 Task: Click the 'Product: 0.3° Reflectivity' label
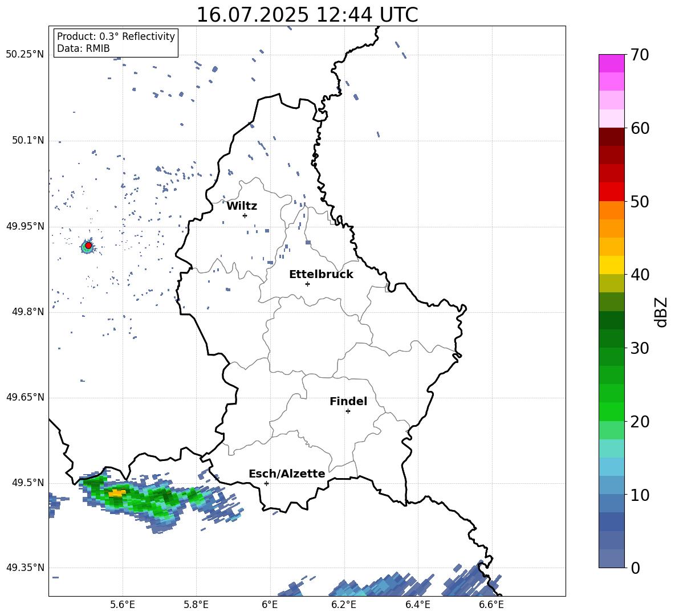tap(116, 36)
